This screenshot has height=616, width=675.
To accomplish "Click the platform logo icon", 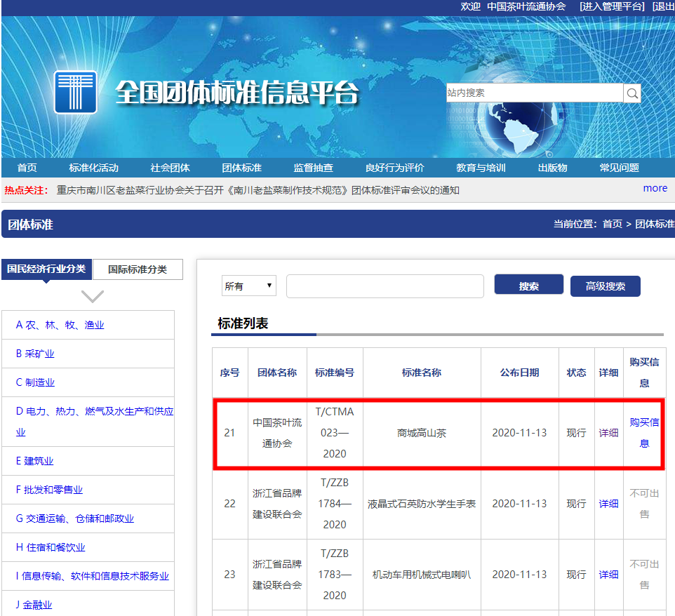I will click(75, 92).
